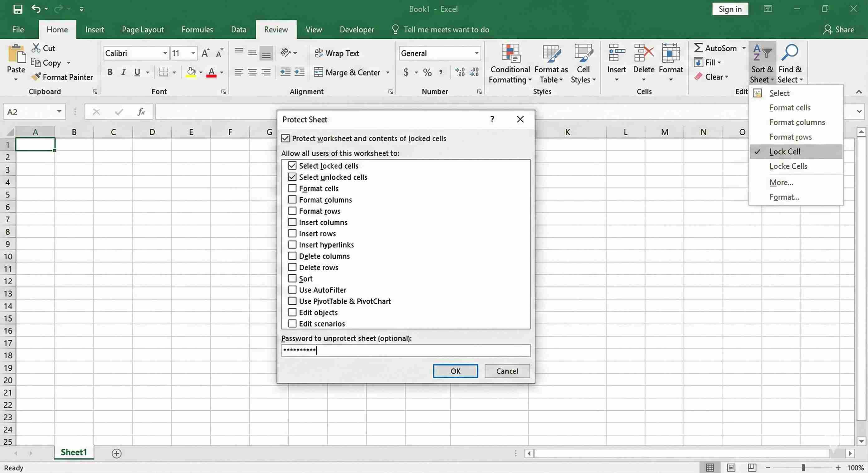Toggle italic formatting button
The image size is (868, 473).
(x=123, y=72)
